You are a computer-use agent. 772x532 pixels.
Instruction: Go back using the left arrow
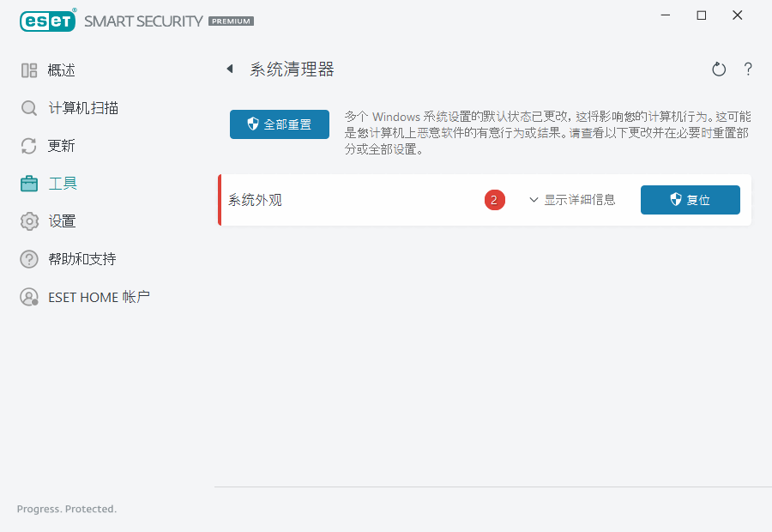(229, 69)
